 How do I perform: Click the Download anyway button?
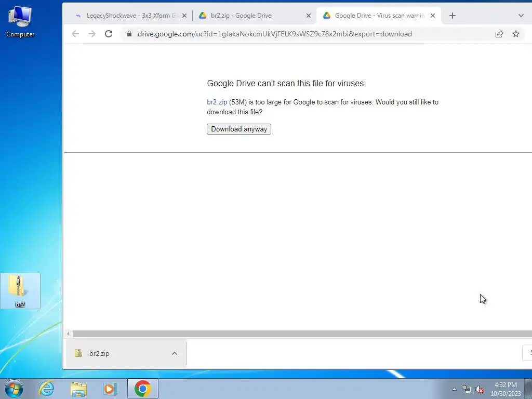239,129
